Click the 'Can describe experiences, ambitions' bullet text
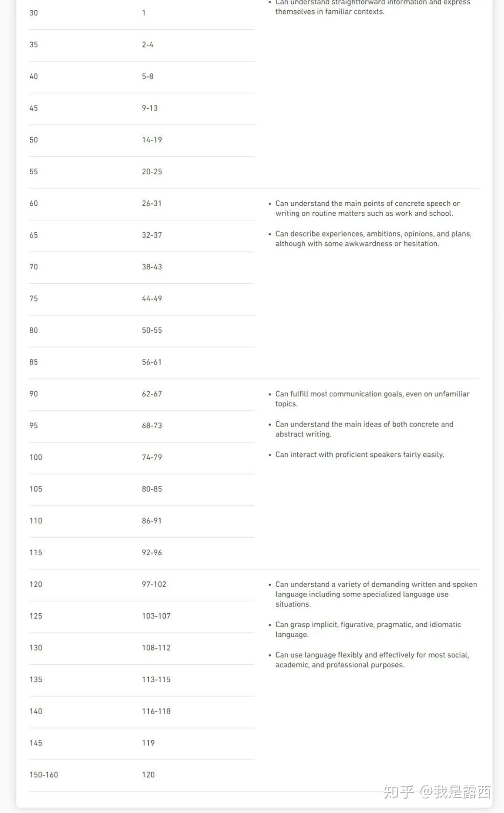The image size is (504, 813). tap(373, 238)
